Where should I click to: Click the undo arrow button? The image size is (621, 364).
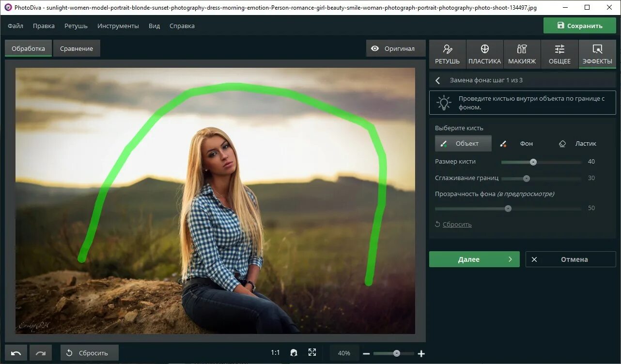click(x=16, y=353)
